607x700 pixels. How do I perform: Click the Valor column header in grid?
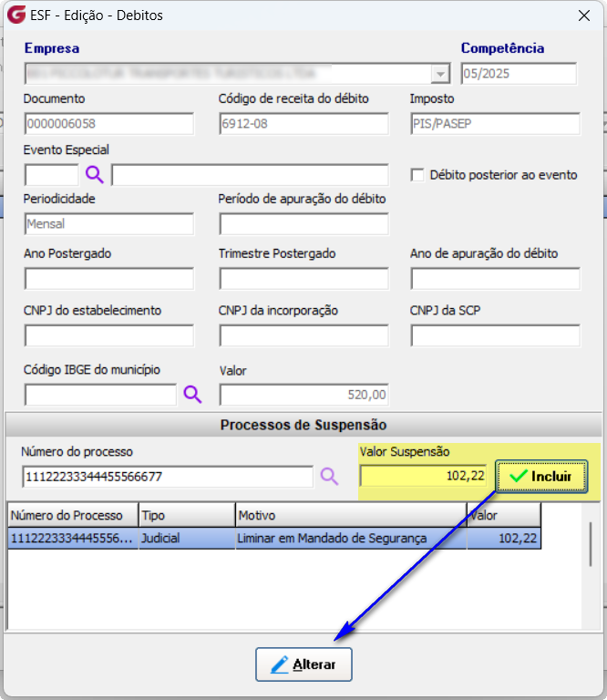(x=504, y=515)
